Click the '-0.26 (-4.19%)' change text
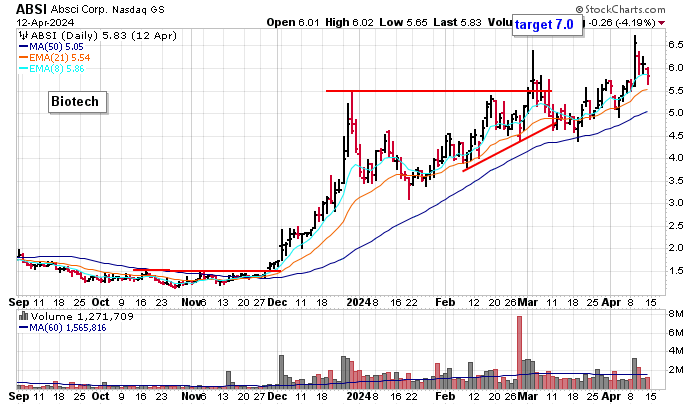 tap(621, 22)
